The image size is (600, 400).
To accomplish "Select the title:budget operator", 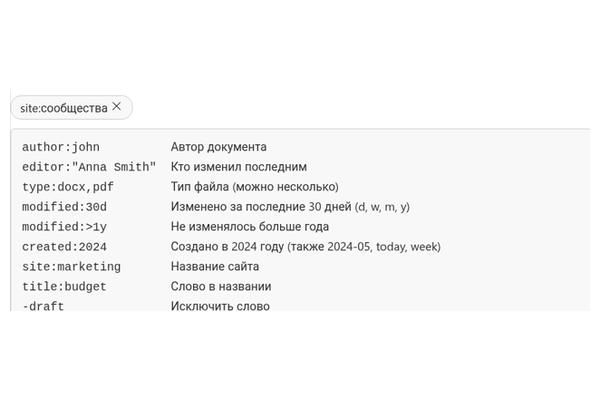I will [x=64, y=286].
